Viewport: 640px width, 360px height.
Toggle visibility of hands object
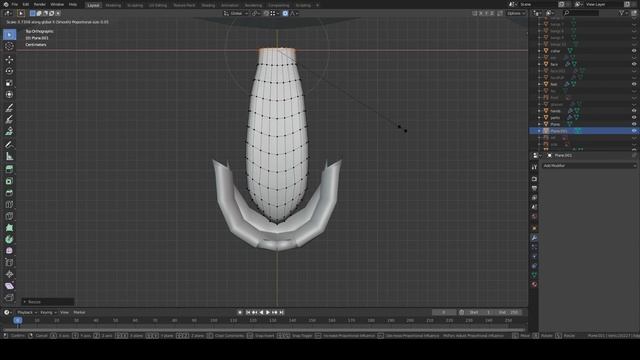(x=634, y=111)
